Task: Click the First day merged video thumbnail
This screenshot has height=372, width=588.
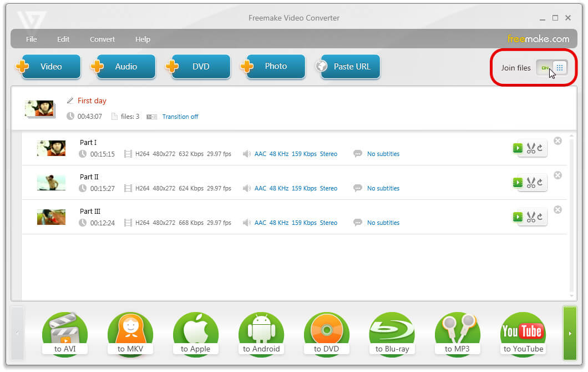Action: [x=40, y=108]
